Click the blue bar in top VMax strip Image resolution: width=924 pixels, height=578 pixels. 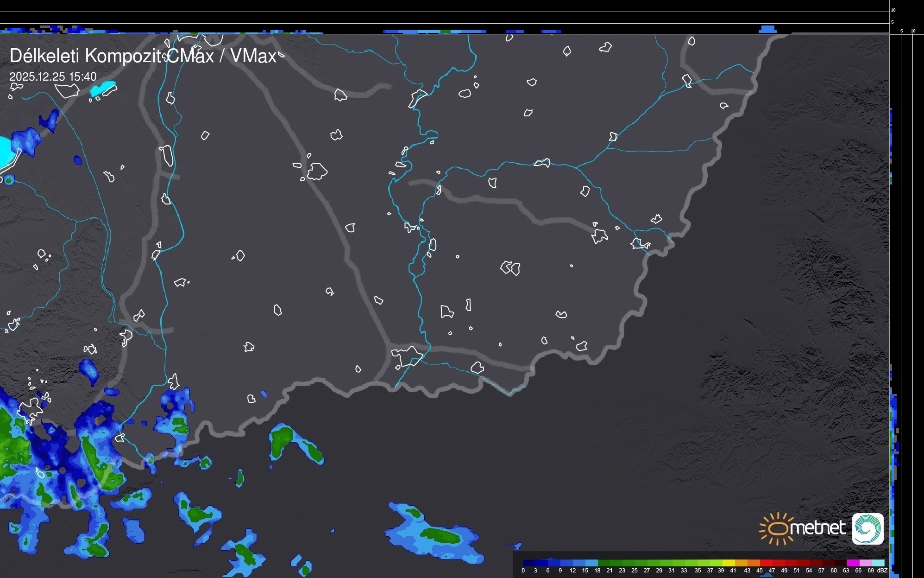(767, 29)
